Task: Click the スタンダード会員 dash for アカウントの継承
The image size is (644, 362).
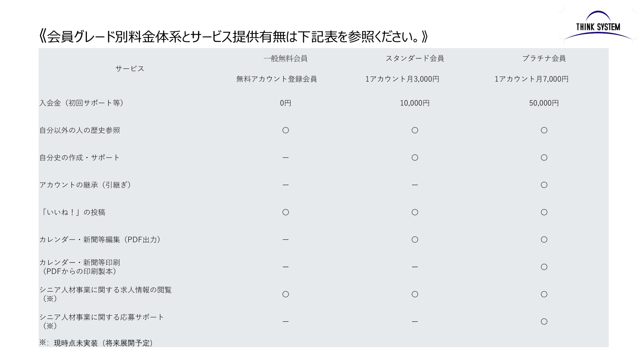Action: [415, 185]
